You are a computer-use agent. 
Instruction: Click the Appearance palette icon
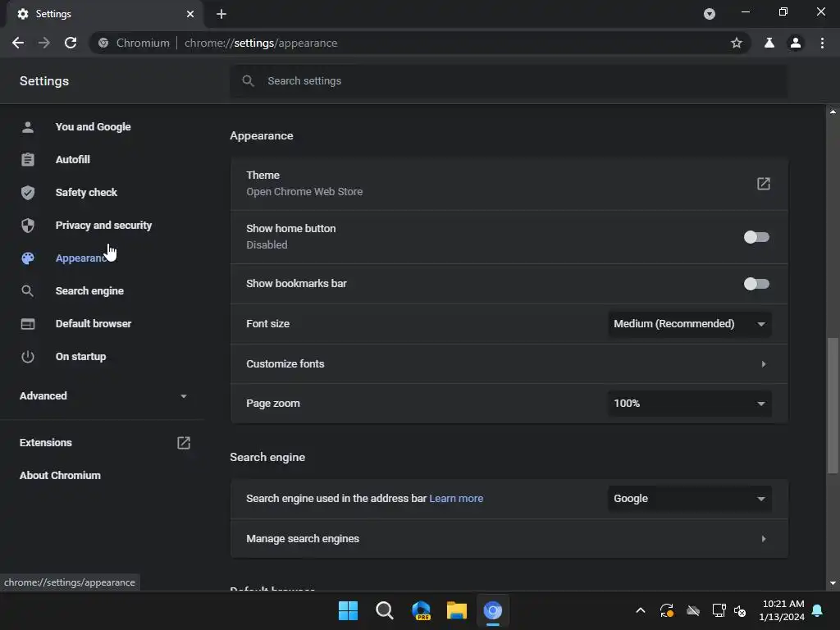tap(28, 258)
